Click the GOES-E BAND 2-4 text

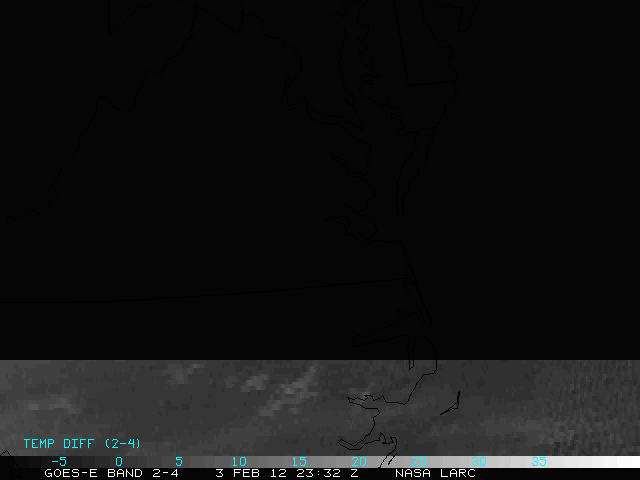111,473
